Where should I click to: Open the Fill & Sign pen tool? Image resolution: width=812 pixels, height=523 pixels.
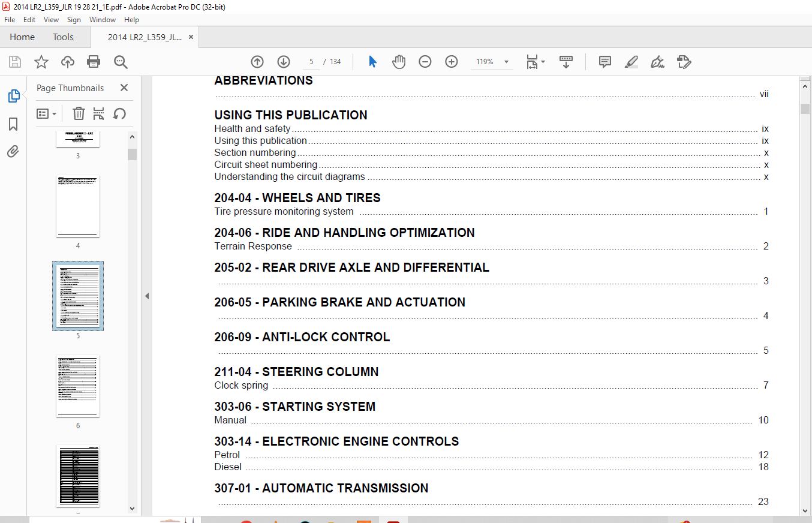point(658,62)
